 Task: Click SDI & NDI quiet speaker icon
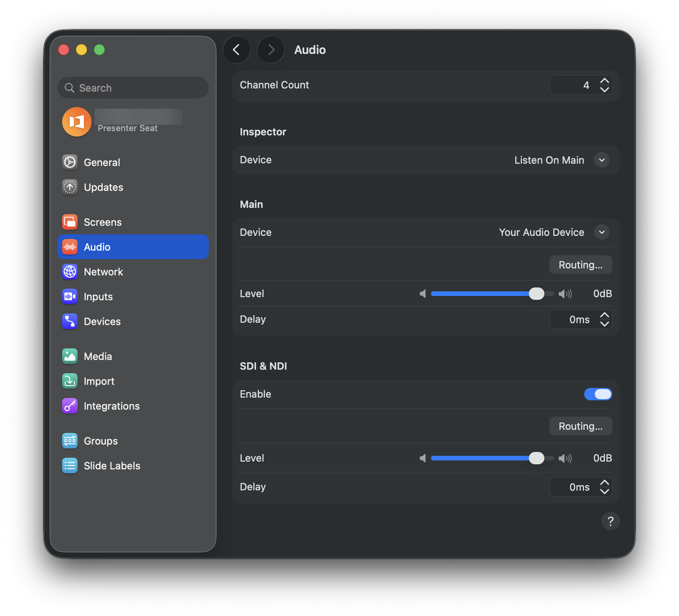423,458
